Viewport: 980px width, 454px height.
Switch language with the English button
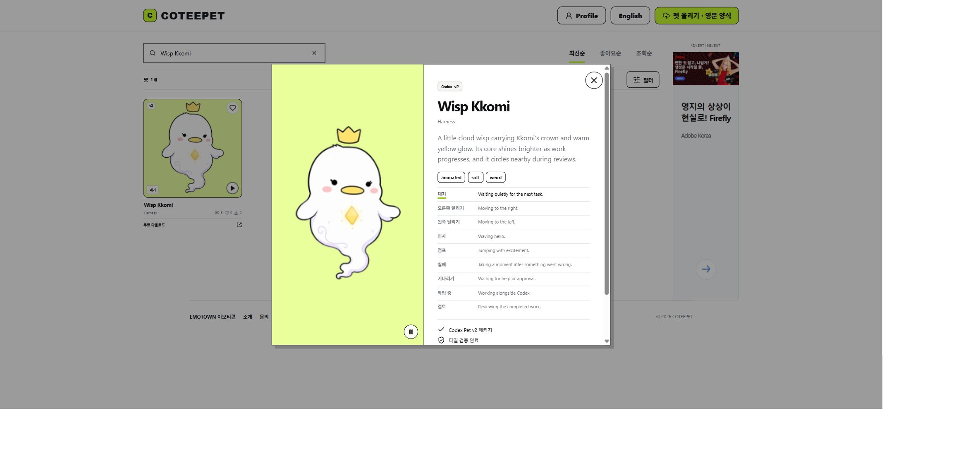[630, 16]
